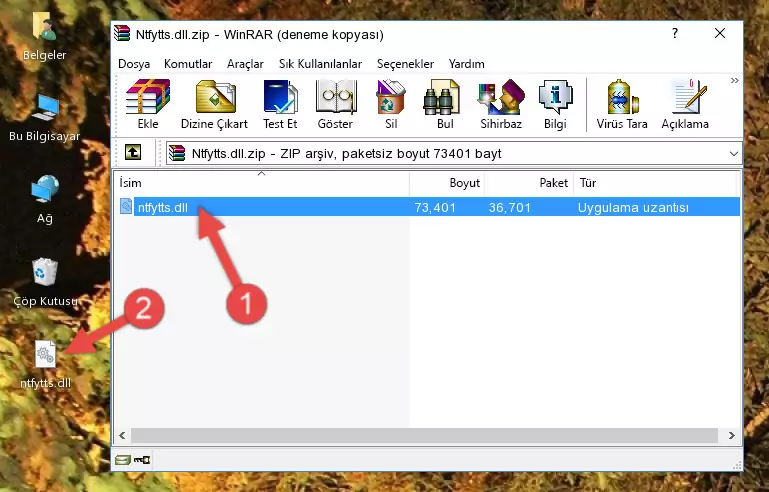Open the Araçlar menu

(x=245, y=64)
